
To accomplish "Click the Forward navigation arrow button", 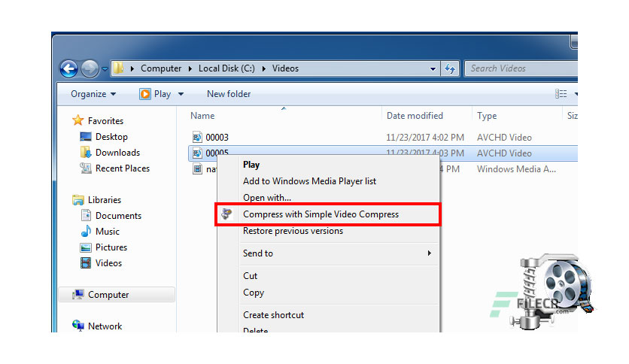I will coord(90,68).
